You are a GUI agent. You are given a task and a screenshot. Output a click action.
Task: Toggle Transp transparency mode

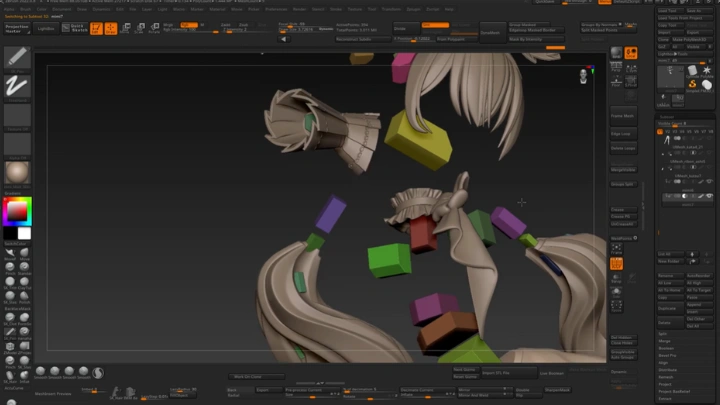click(616, 278)
